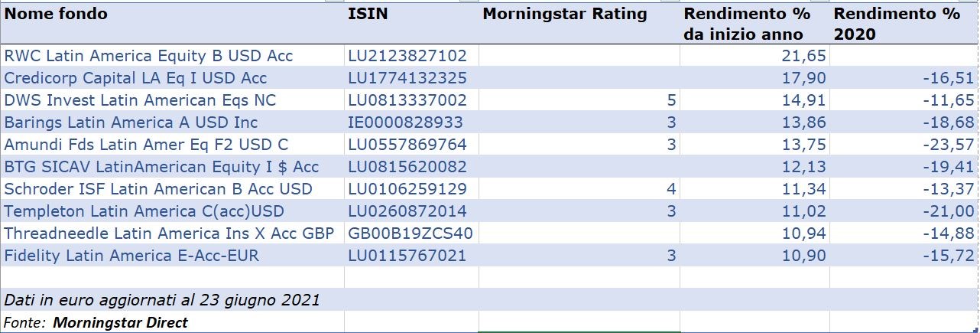The image size is (980, 333).
Task: Select the RWC Latin America Equity fund name
Action: [x=148, y=56]
